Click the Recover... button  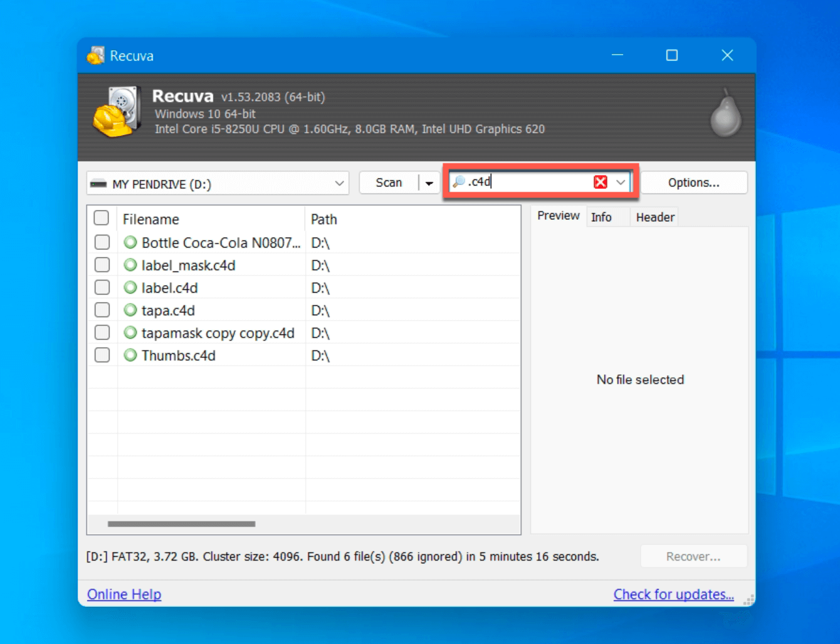[x=693, y=556]
